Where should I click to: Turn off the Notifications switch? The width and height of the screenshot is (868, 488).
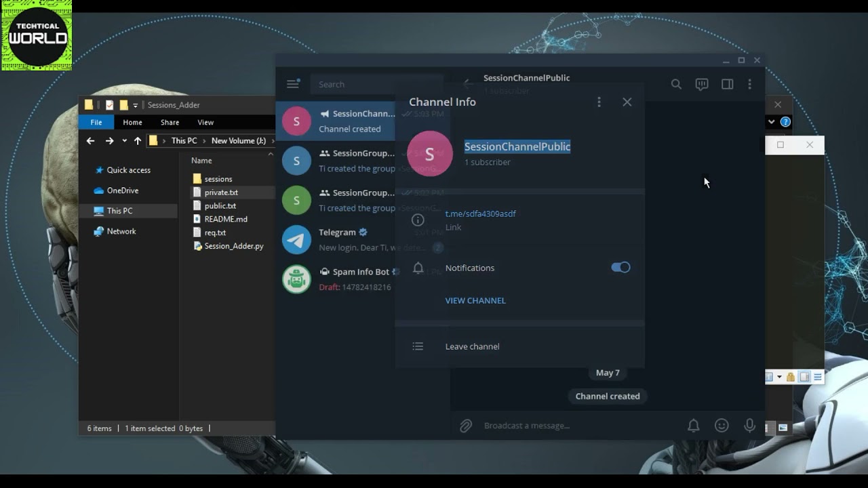620,267
